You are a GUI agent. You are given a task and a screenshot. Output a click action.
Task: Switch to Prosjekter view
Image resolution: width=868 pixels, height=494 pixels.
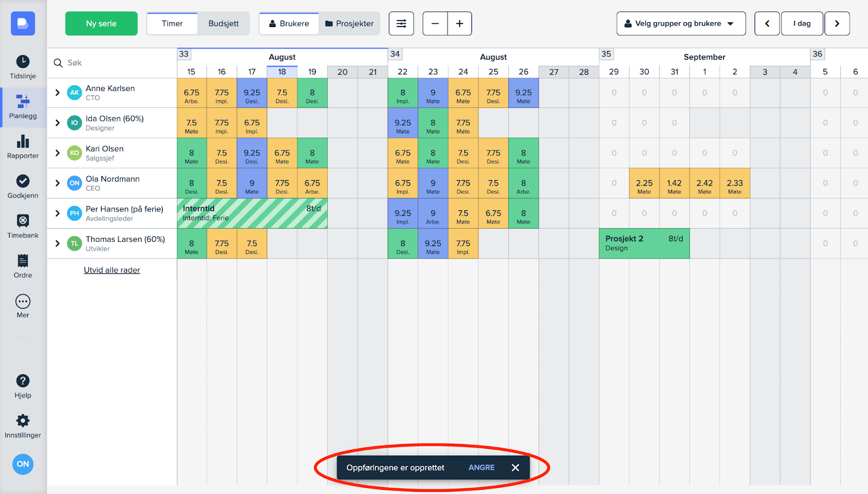[349, 24]
